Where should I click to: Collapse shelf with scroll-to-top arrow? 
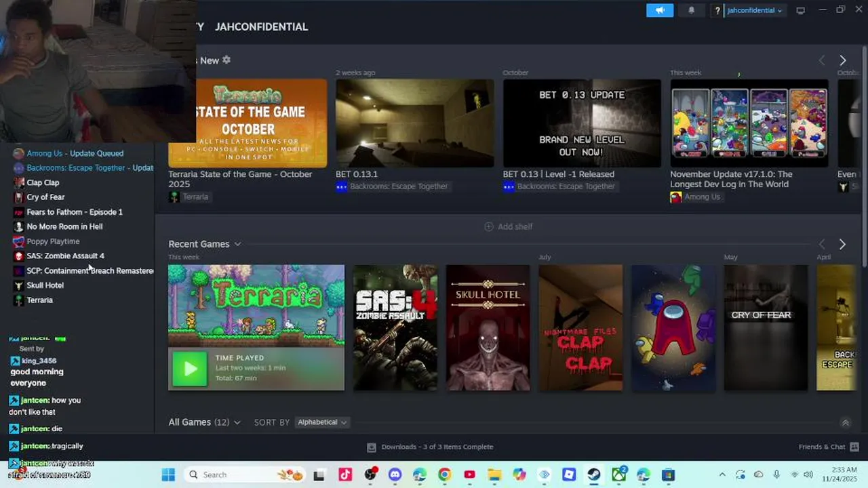tap(845, 423)
